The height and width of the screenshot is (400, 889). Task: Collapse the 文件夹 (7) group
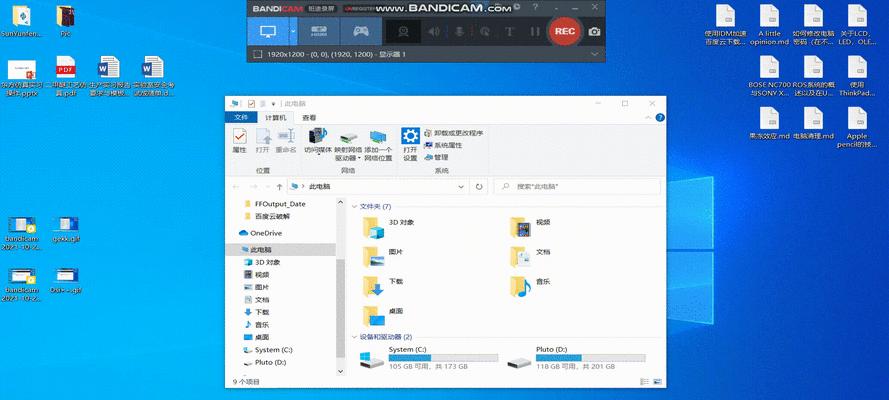tap(355, 207)
